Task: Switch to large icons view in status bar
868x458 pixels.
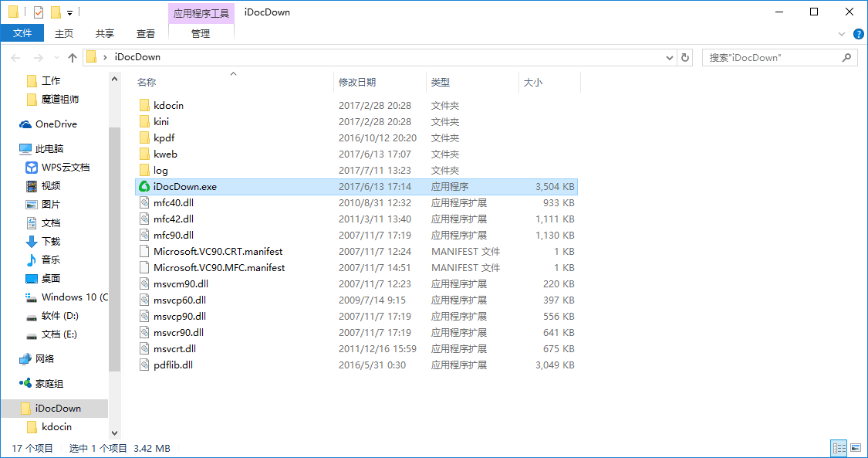Action: point(856,448)
